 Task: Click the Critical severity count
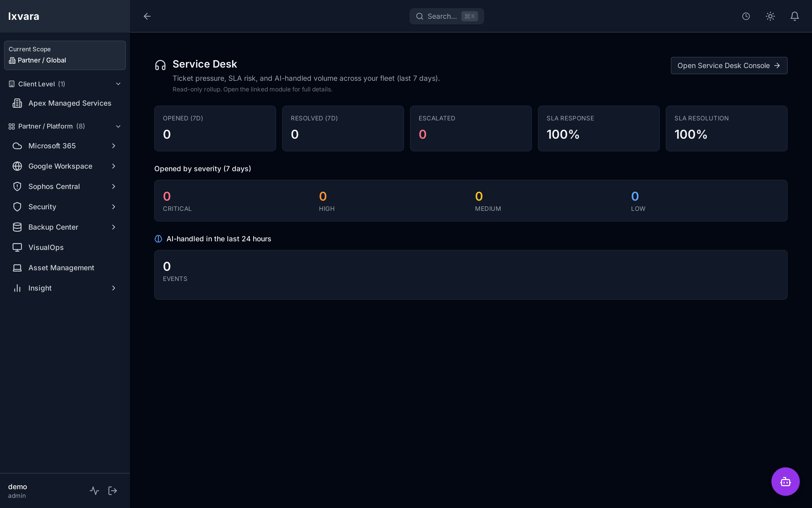click(x=167, y=196)
